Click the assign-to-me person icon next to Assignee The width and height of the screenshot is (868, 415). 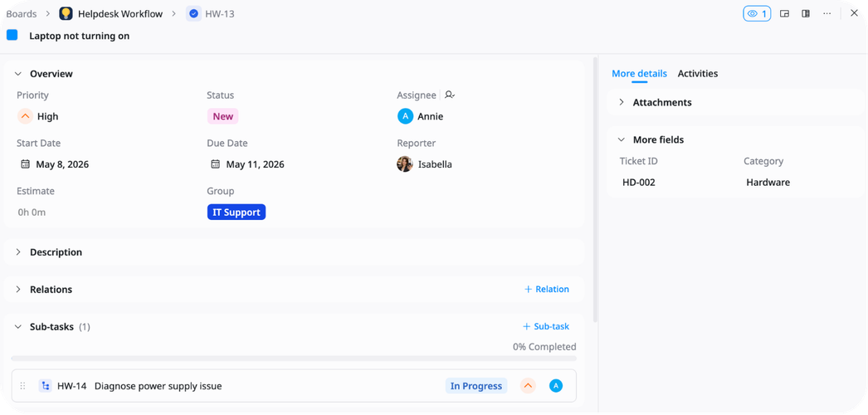click(450, 95)
